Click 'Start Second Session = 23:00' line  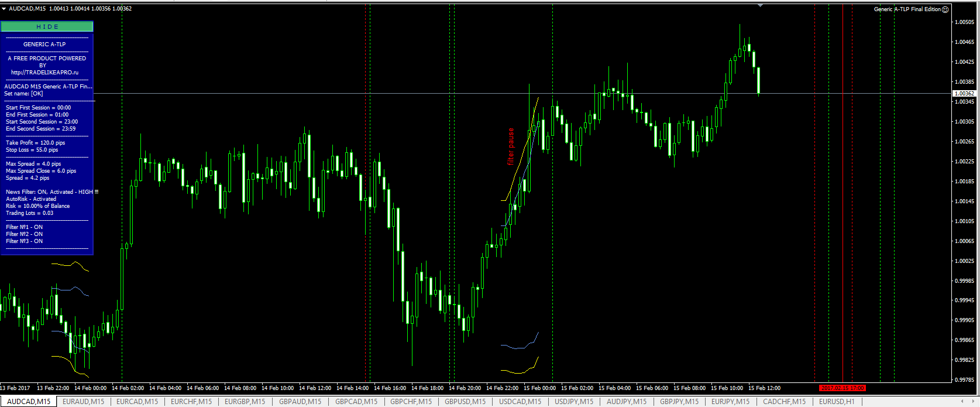[42, 122]
